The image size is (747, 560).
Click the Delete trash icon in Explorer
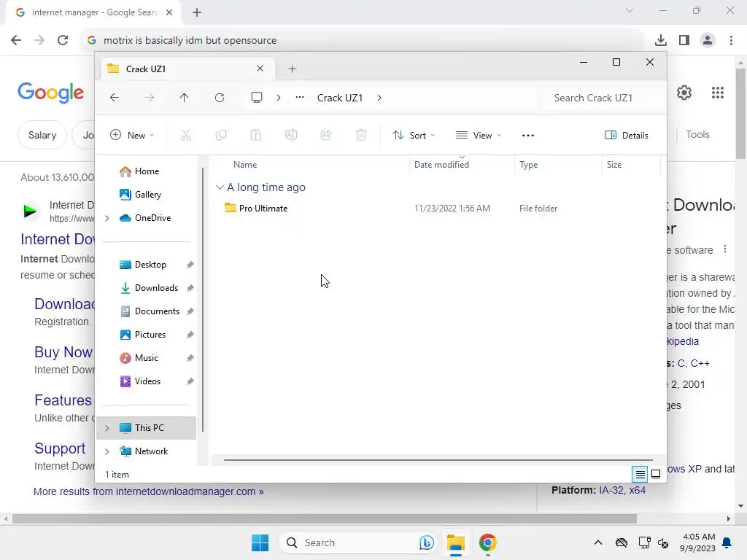361,135
